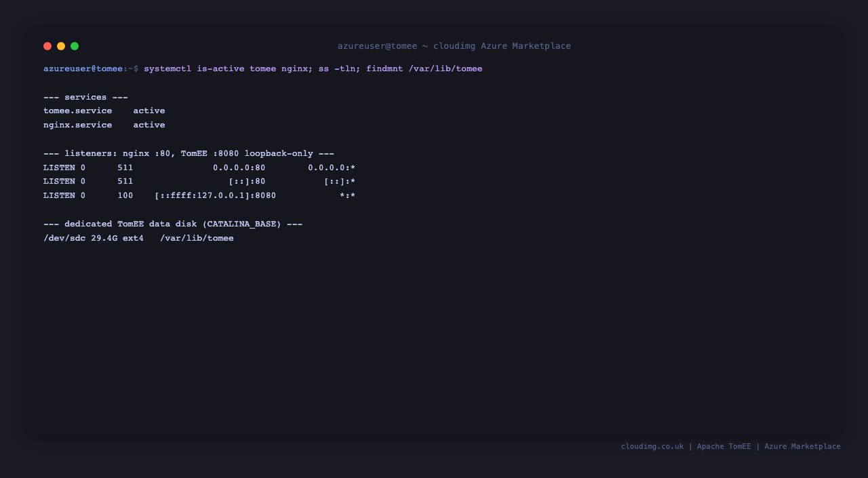
Task: Click the yellow minimize window dot
Action: (x=61, y=46)
